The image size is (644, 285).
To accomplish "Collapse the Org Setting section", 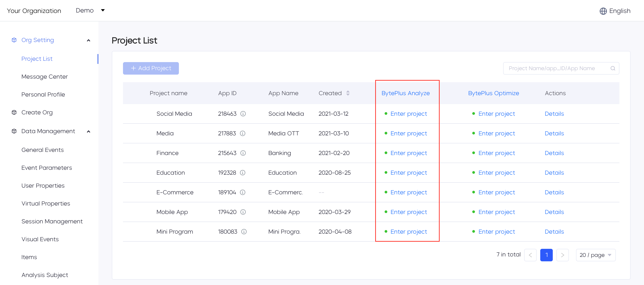I will (89, 40).
